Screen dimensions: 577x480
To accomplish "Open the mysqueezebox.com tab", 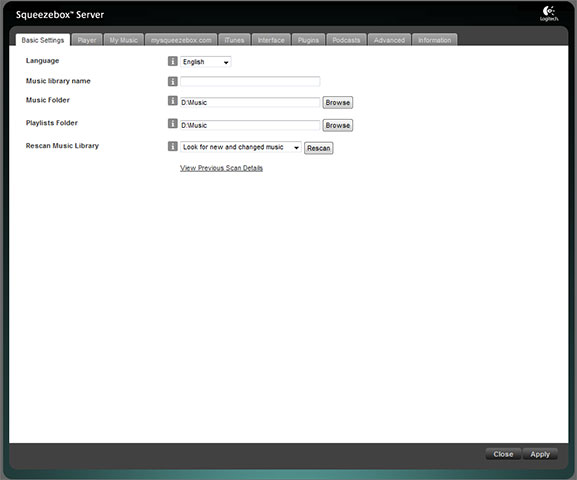I will [x=181, y=40].
